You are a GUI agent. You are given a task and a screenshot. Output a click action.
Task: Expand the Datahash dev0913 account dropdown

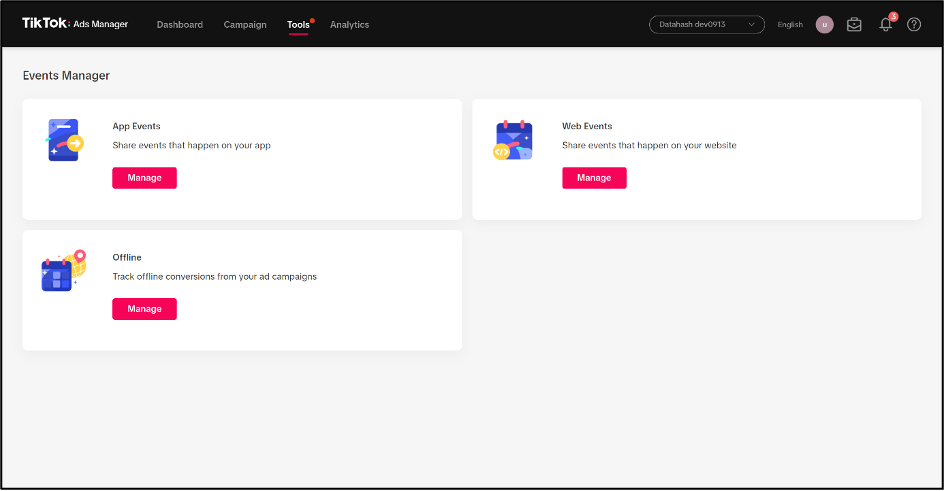coord(706,25)
